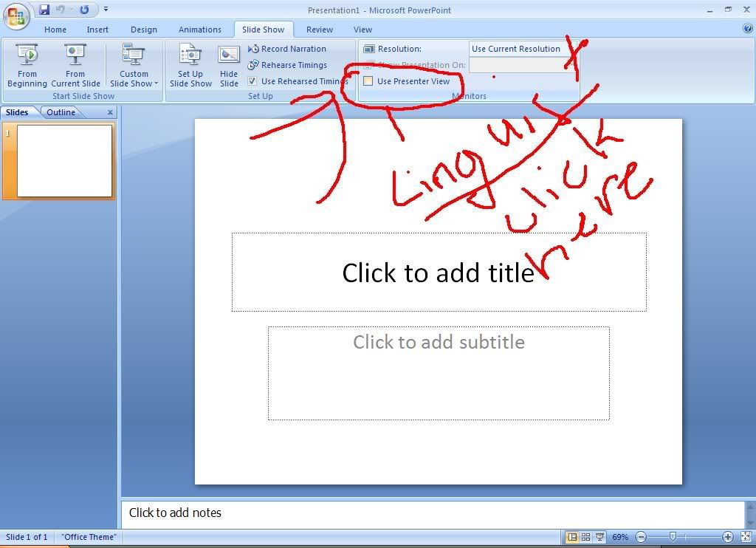Image resolution: width=756 pixels, height=548 pixels.
Task: Open the Resolution dropdown
Action: (522, 49)
